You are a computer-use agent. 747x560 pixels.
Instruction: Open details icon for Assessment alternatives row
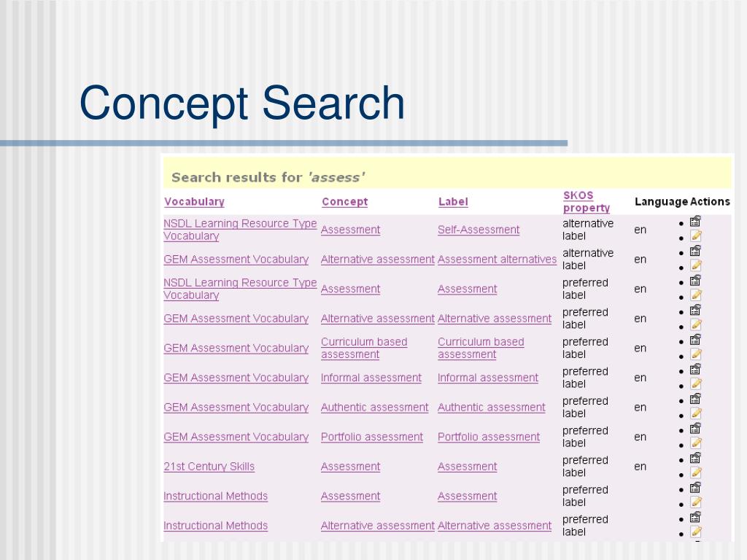[x=695, y=251]
